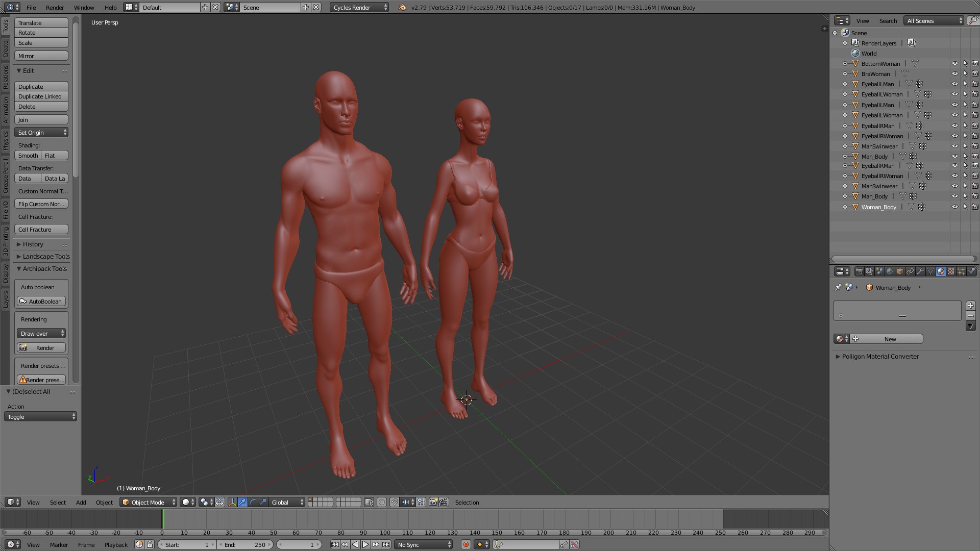Open the Particles properties tab

(x=961, y=271)
